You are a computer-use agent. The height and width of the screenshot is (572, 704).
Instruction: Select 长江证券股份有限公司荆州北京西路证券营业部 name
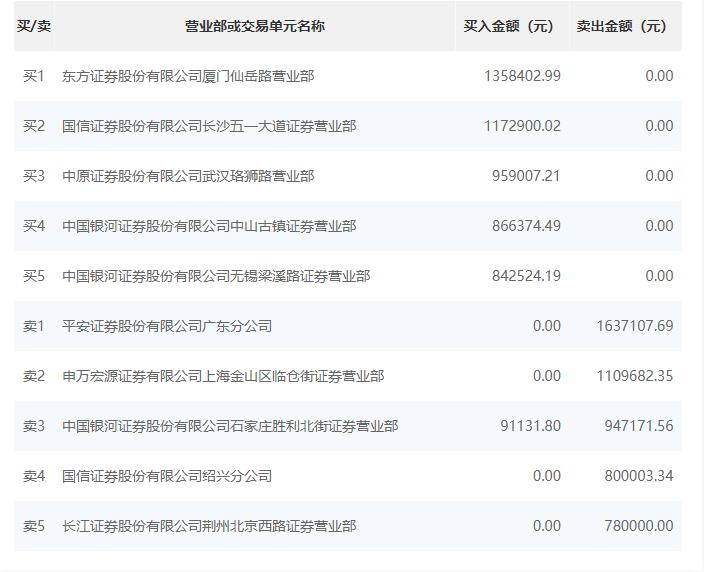(x=209, y=525)
